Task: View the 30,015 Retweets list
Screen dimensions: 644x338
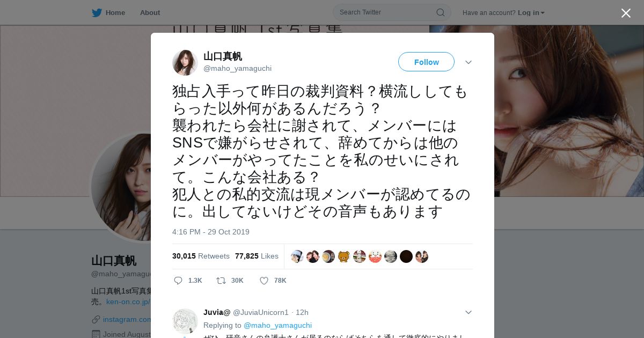Action: [201, 256]
